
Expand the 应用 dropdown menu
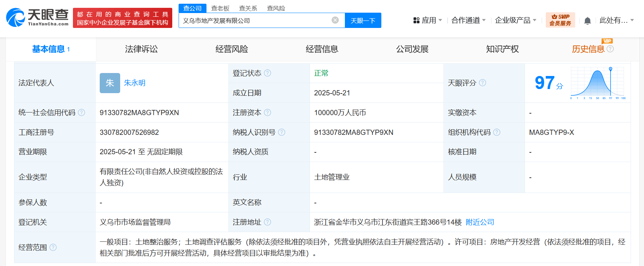pyautogui.click(x=428, y=20)
